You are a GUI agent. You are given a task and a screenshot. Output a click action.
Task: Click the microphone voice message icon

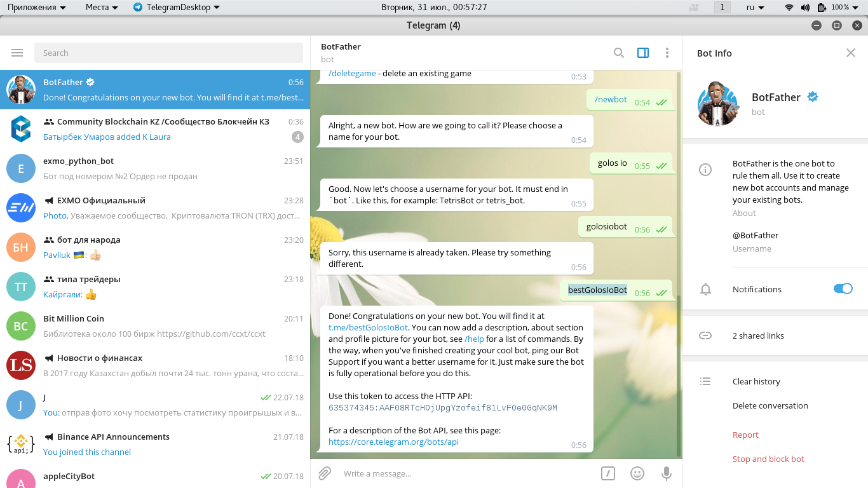[x=666, y=473]
